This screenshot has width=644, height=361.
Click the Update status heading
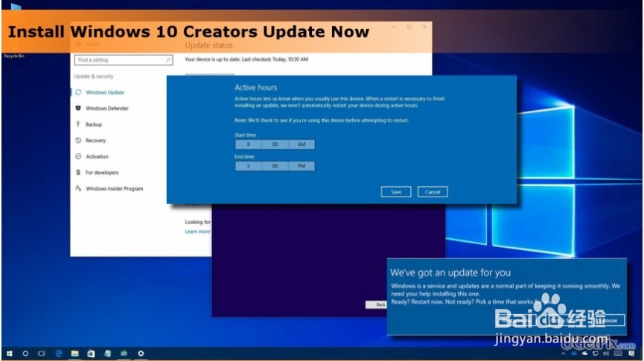[x=208, y=45]
